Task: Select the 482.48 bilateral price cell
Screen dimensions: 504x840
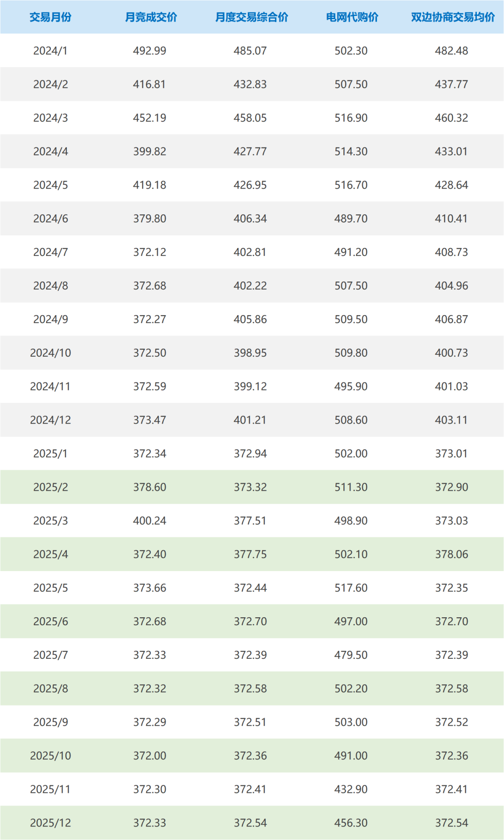Action: point(451,51)
